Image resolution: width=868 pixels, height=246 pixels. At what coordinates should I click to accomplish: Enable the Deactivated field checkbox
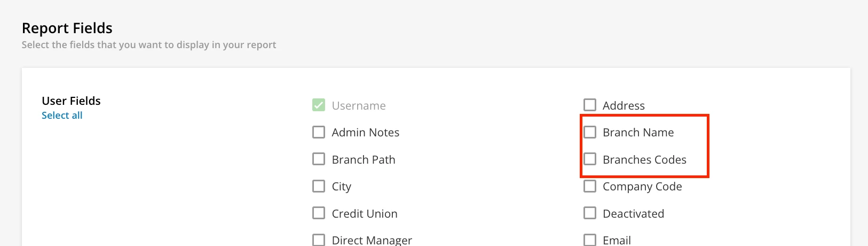pos(590,213)
